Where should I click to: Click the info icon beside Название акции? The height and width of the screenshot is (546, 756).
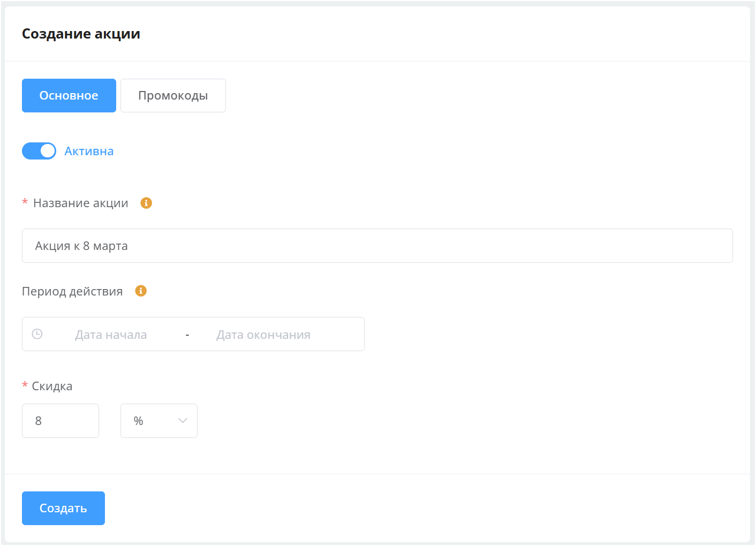[x=146, y=203]
